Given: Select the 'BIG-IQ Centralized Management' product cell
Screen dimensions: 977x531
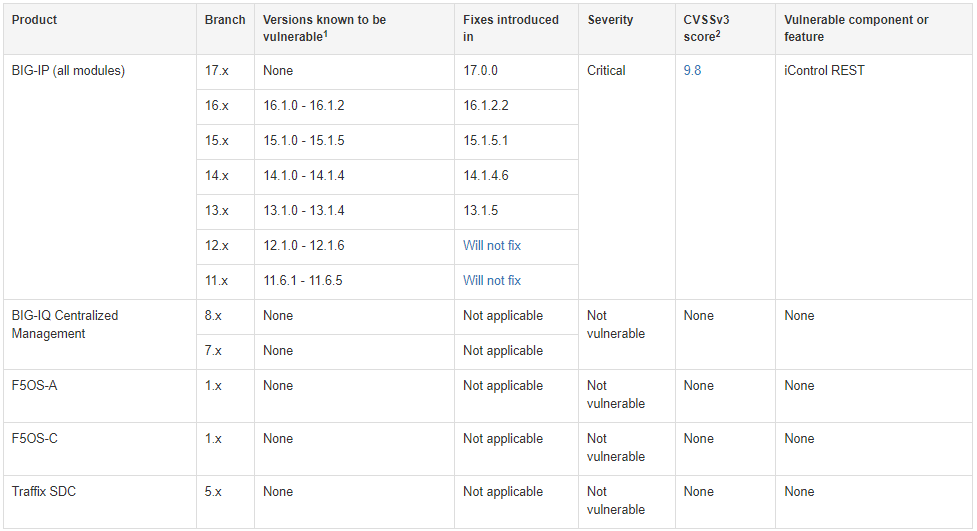Looking at the screenshot, I should [x=65, y=324].
